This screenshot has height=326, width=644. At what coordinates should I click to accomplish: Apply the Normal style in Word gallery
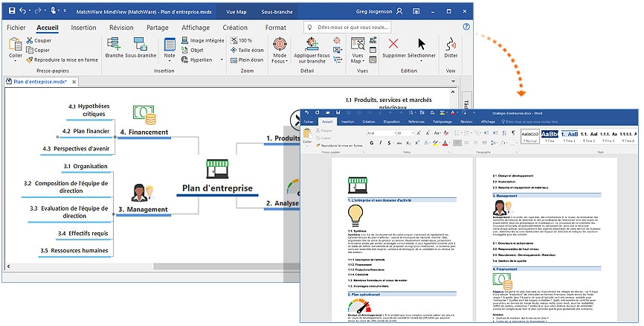(x=529, y=136)
